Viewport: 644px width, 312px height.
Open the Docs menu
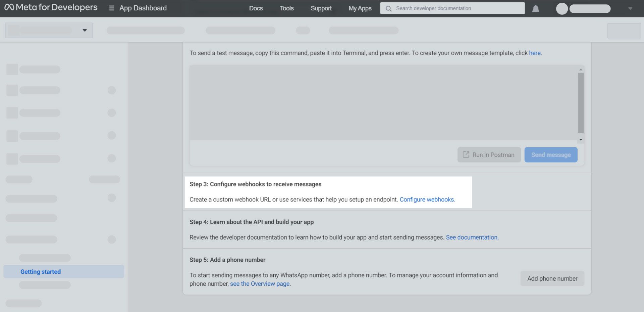coord(256,8)
